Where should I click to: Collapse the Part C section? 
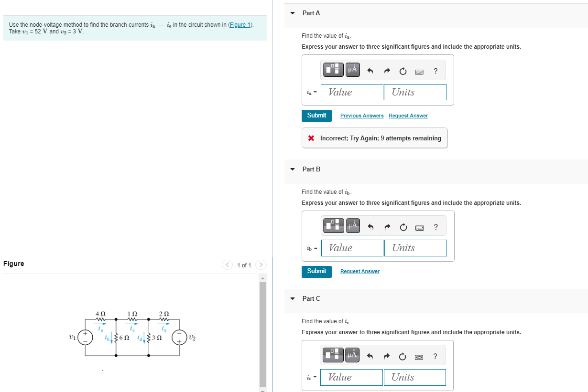click(x=293, y=298)
